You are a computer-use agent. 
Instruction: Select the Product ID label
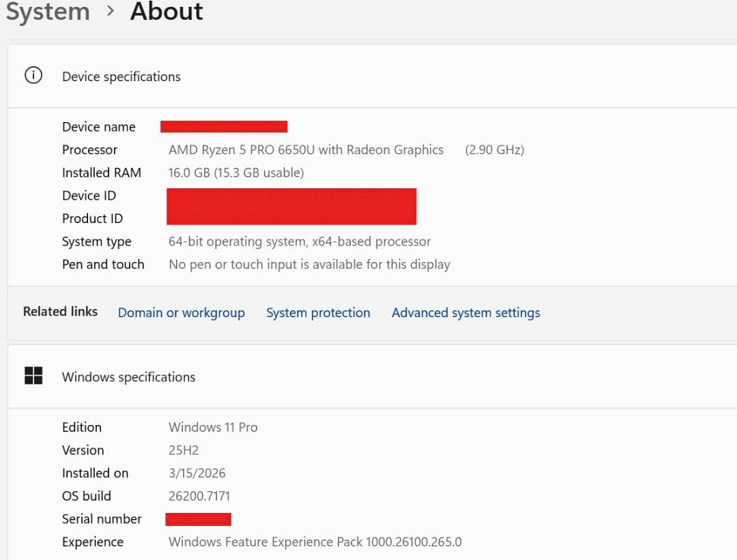(92, 218)
